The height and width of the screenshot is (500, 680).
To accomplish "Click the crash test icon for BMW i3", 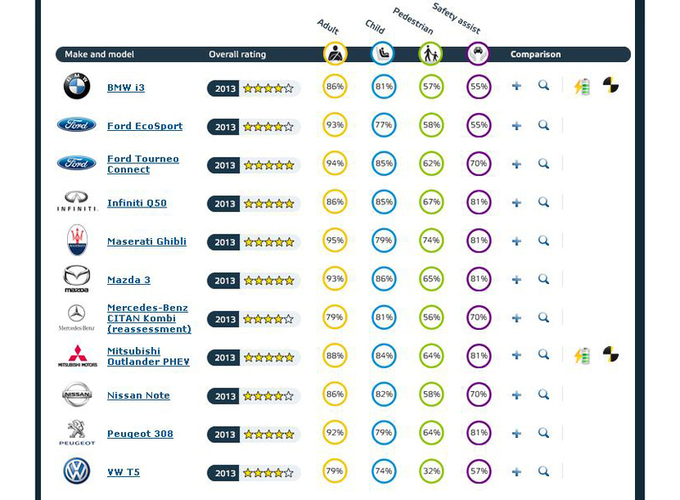I will [612, 87].
